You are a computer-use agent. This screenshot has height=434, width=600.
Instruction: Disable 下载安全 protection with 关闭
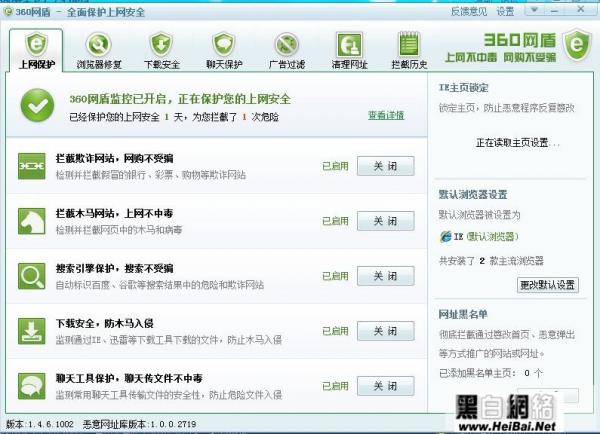coord(385,331)
